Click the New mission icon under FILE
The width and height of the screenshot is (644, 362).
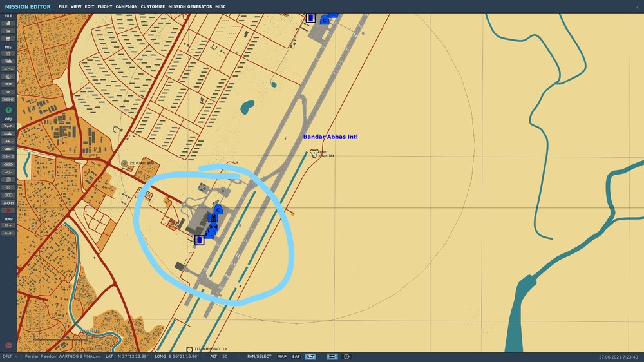point(8,23)
